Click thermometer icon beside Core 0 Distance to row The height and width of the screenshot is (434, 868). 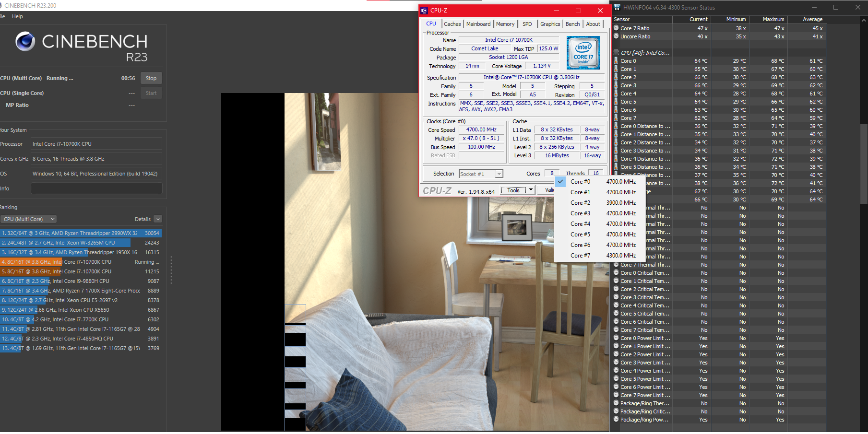616,126
